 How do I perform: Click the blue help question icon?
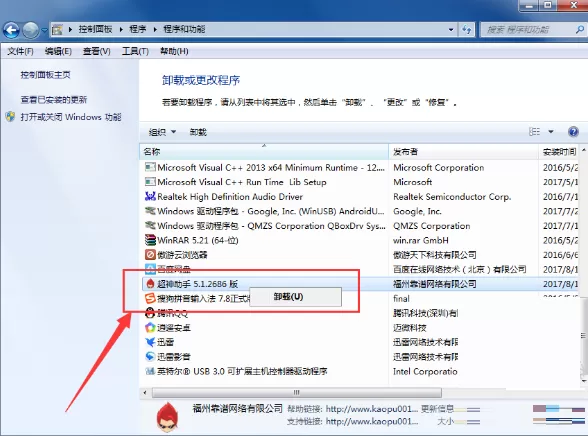(x=573, y=132)
